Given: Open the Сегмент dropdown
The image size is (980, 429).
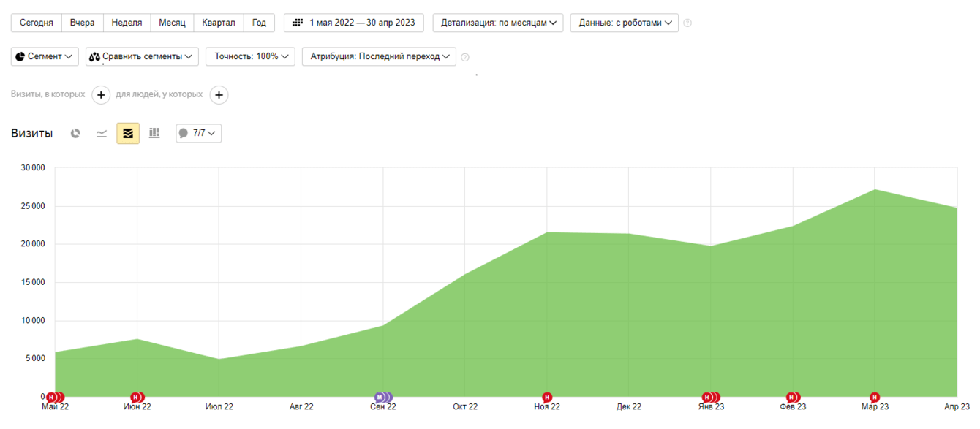Looking at the screenshot, I should point(45,56).
